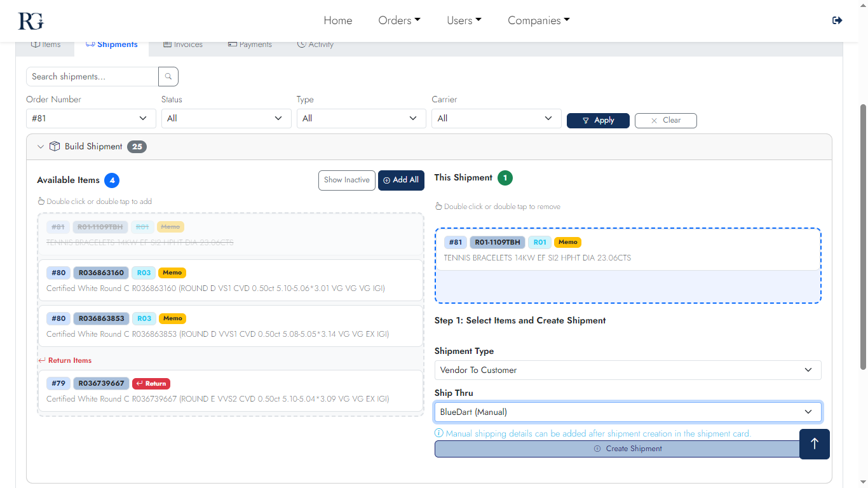The width and height of the screenshot is (868, 488).
Task: Click the scroll-to-top arrow button
Action: pyautogui.click(x=815, y=444)
